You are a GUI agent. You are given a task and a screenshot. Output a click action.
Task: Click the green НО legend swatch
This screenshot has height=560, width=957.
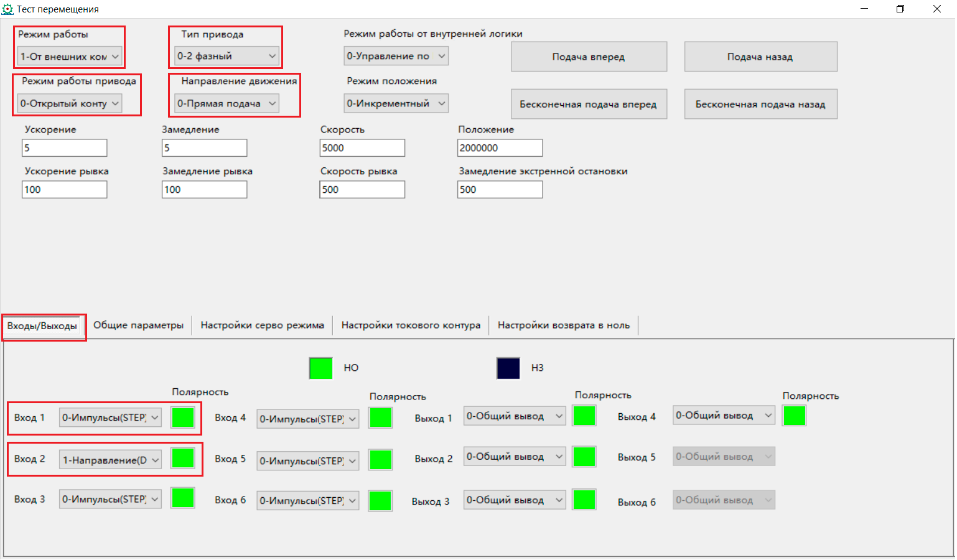pyautogui.click(x=321, y=368)
